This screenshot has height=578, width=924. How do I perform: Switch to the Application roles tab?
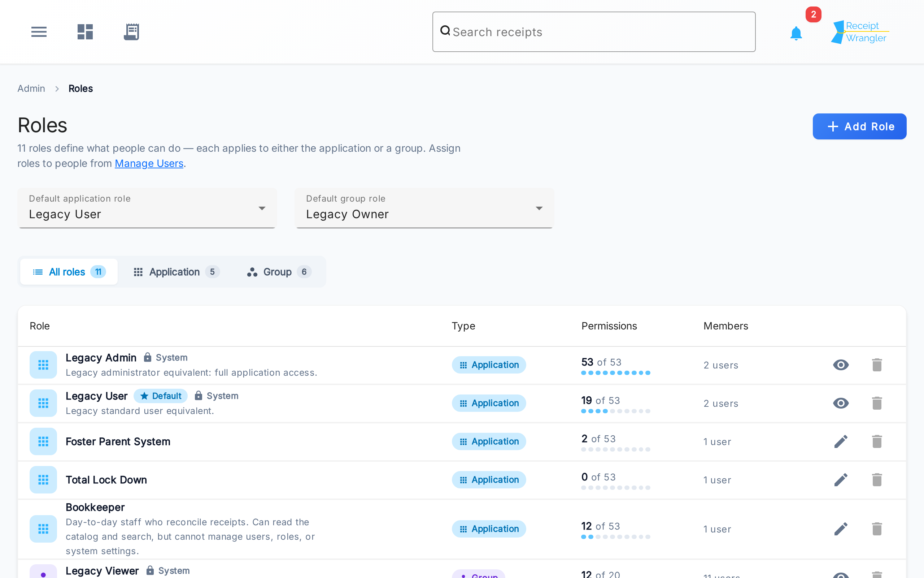point(176,272)
